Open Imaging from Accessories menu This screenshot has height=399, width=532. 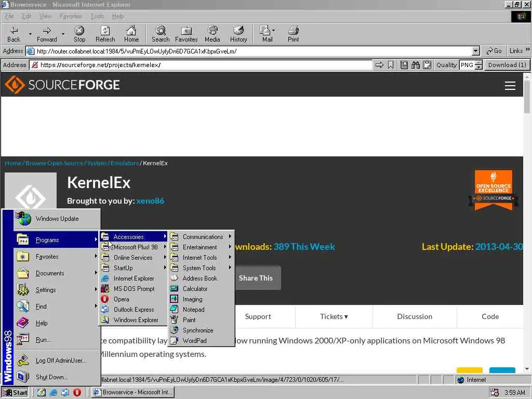pos(202,299)
